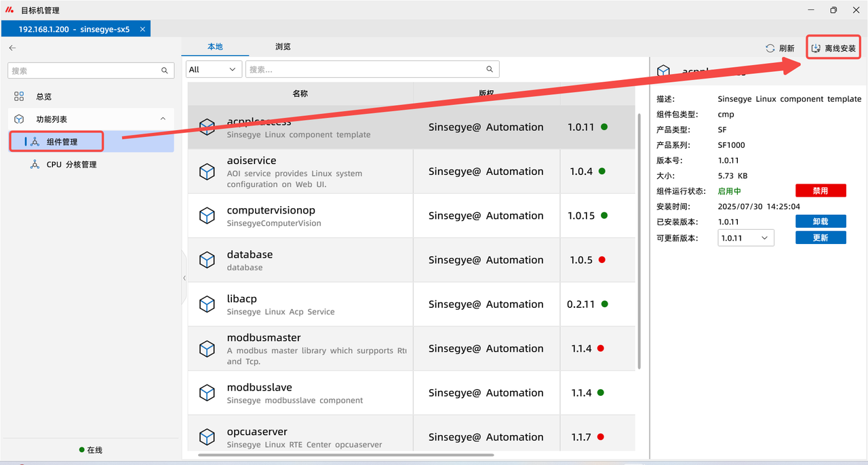Click the search magnifier in component filter
Screen dimensions: 868x465
490,69
